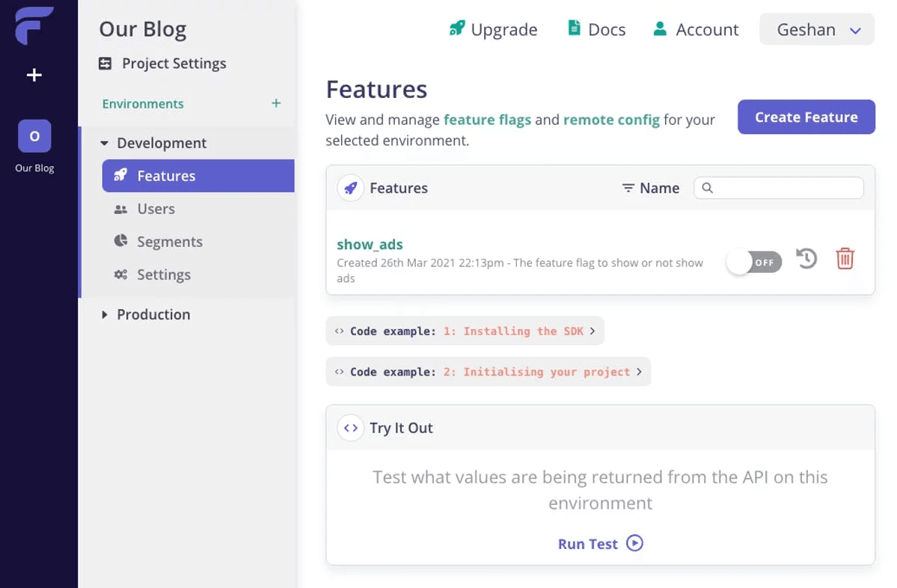
Task: Open the show_ads feature
Action: 370,245
